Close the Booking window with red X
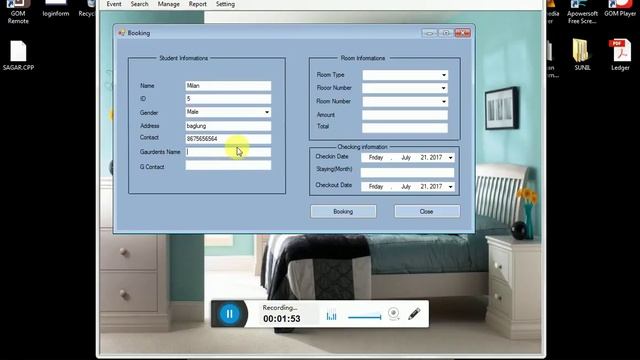640x360 pixels. [x=462, y=33]
